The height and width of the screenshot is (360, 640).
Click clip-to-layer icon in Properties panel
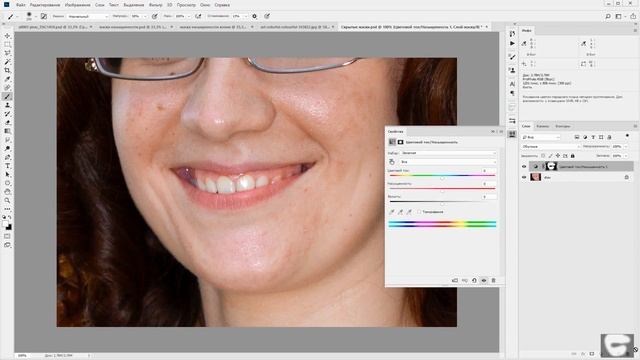tap(455, 280)
